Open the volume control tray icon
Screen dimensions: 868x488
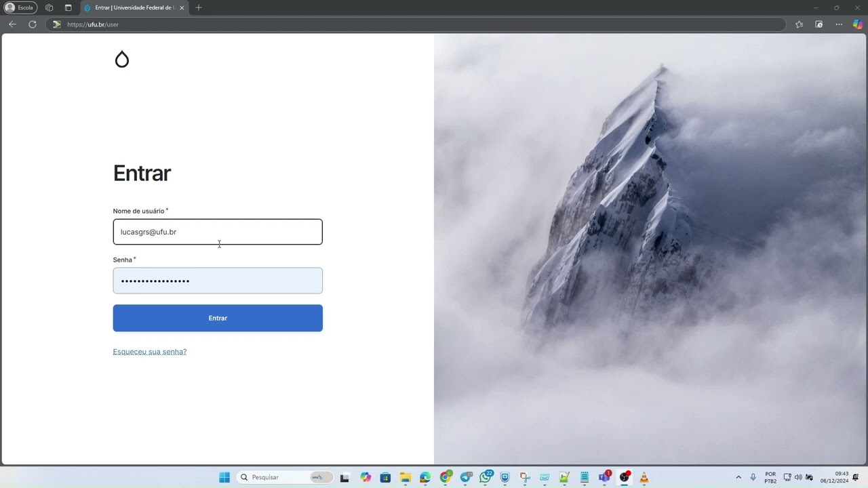798,477
